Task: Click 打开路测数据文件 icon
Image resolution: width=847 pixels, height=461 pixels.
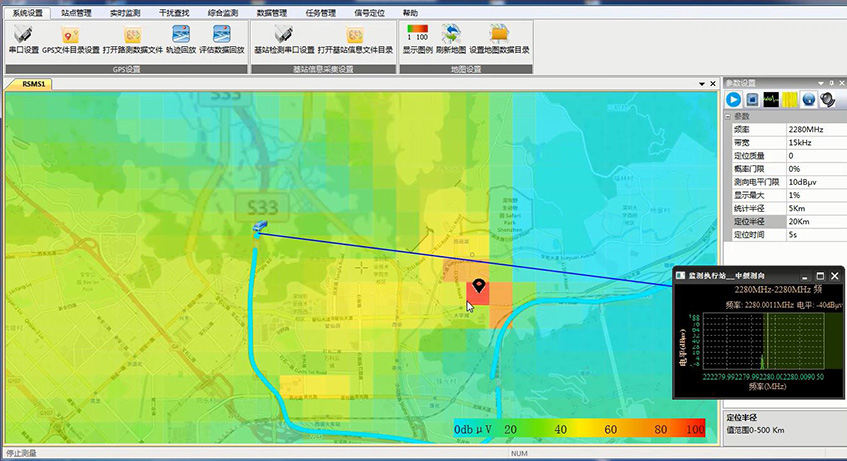Action: coord(131,39)
